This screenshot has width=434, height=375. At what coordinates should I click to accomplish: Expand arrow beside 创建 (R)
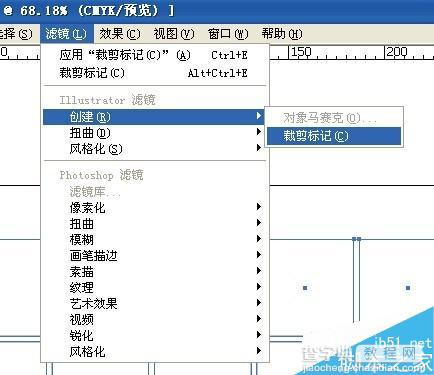pos(259,116)
